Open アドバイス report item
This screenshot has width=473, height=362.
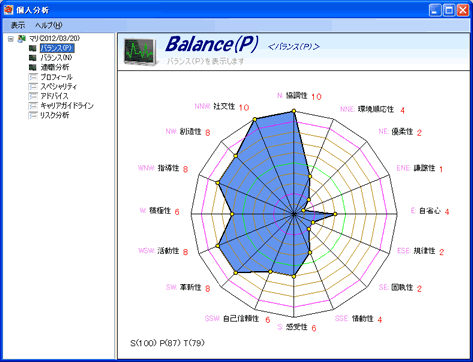(x=54, y=96)
